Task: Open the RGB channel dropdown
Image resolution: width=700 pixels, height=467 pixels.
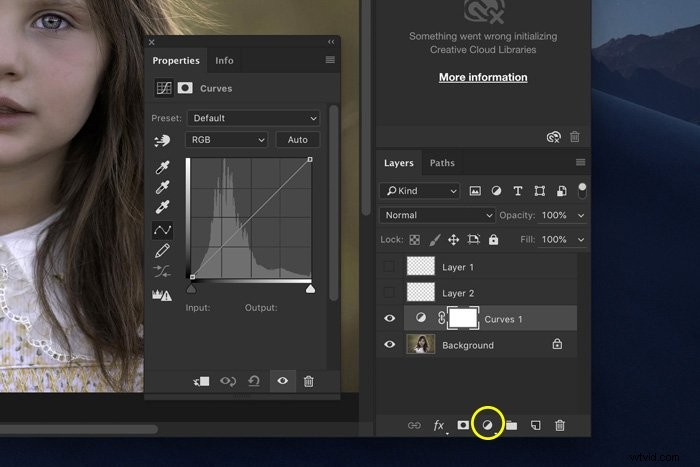Action: (x=226, y=140)
